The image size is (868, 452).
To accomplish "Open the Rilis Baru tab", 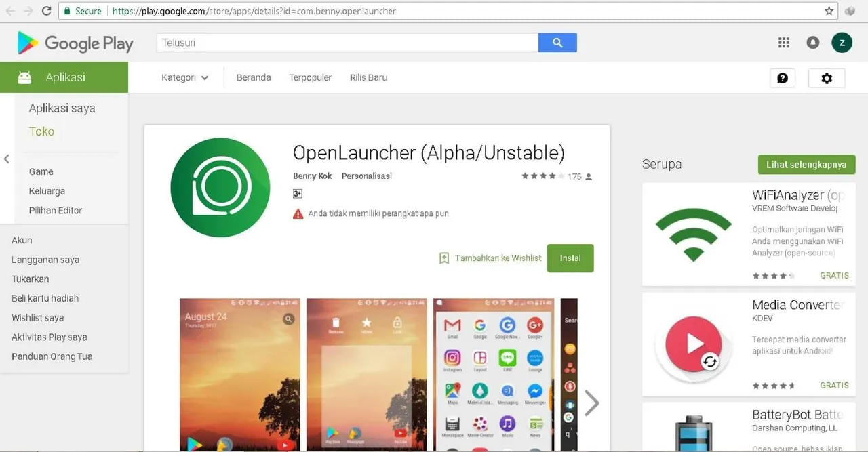I will pyautogui.click(x=368, y=77).
